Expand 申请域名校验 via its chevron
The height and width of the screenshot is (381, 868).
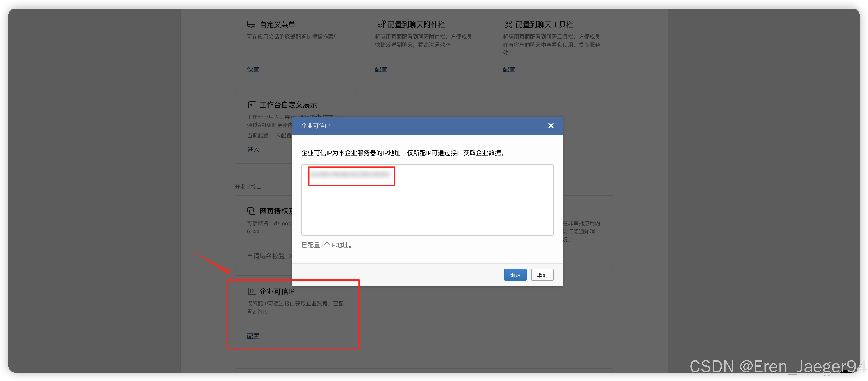click(x=290, y=256)
